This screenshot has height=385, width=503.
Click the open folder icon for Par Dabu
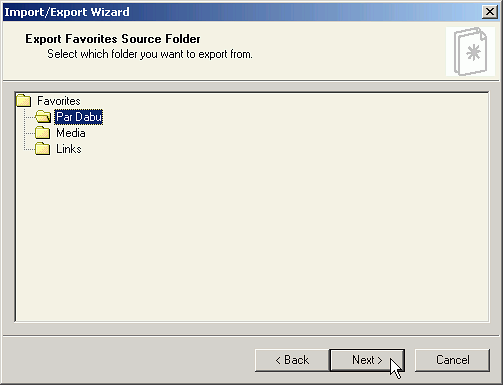(43, 116)
